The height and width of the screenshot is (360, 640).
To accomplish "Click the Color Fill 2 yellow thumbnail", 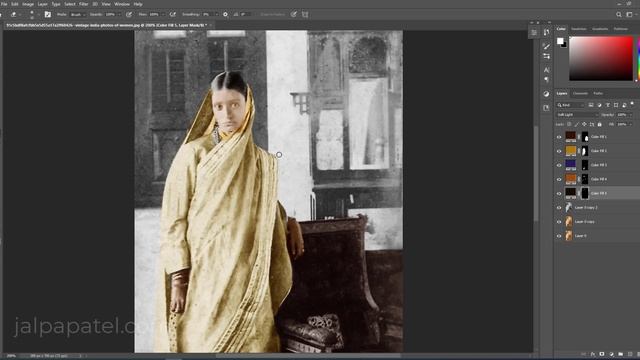I will (571, 151).
